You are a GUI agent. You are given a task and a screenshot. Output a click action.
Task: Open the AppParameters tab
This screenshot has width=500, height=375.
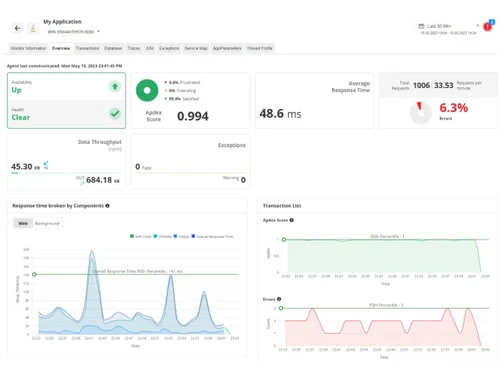pos(227,48)
